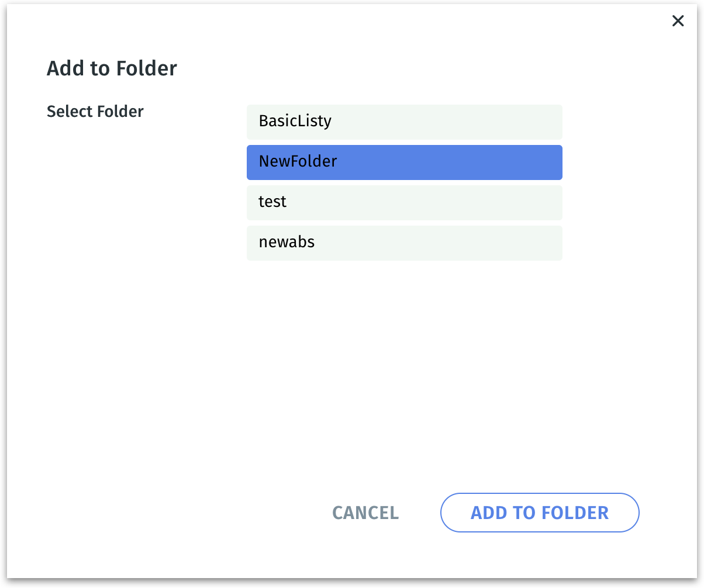Switch the selection to the test folder
This screenshot has width=704, height=588.
point(404,202)
